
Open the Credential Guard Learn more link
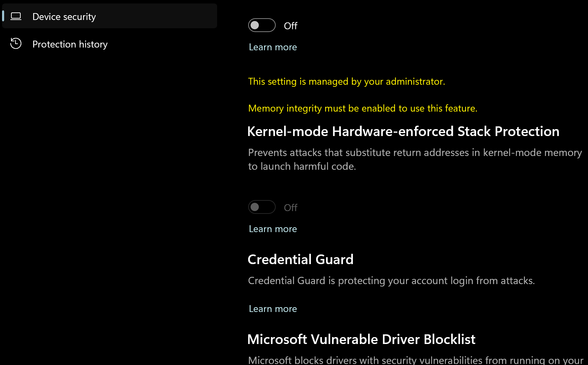[273, 309]
